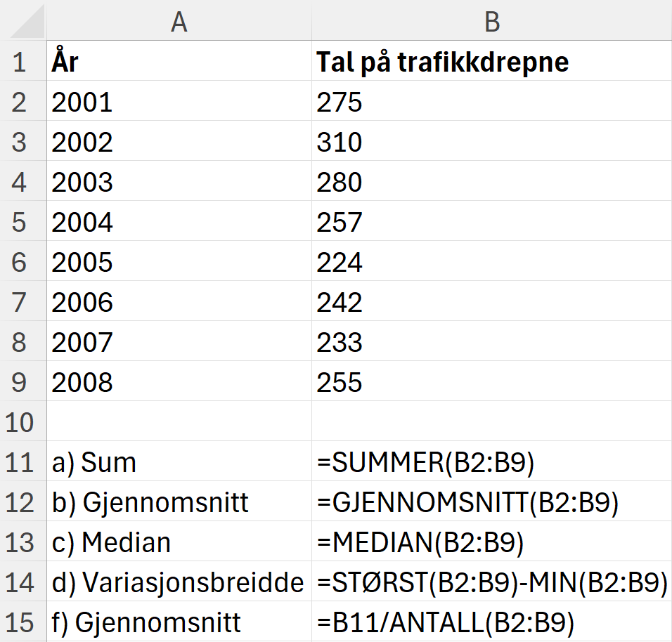Click the cell with value 275
This screenshot has width=672, height=642.
pyautogui.click(x=492, y=102)
